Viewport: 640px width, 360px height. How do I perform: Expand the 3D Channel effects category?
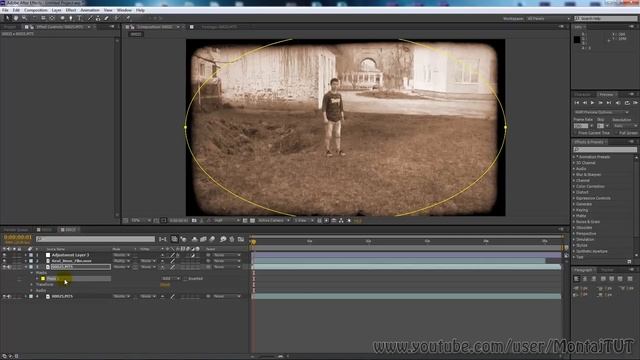click(x=574, y=163)
